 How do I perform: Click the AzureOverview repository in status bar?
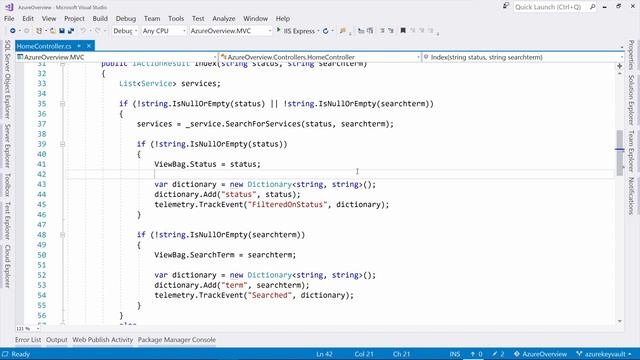pyautogui.click(x=540, y=354)
